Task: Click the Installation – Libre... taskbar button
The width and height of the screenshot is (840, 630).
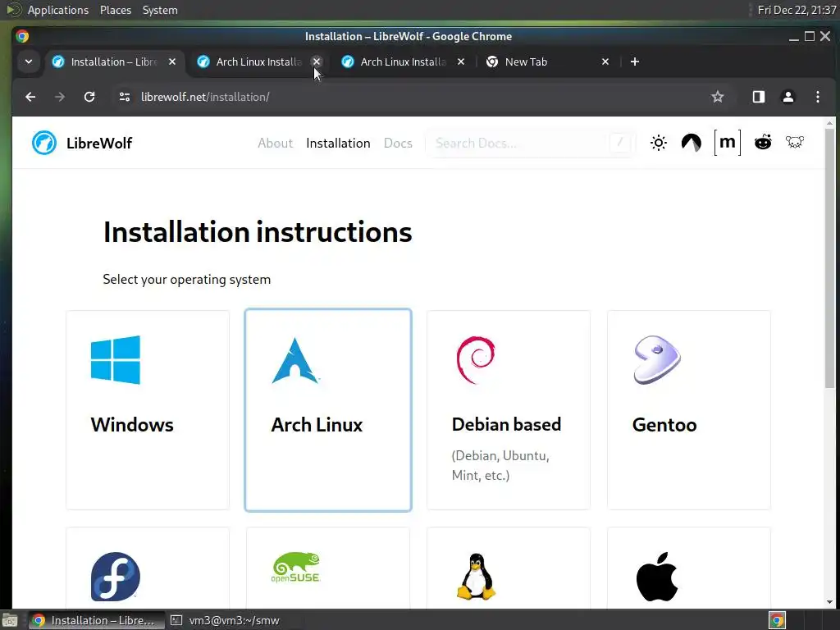Action: coord(97,620)
